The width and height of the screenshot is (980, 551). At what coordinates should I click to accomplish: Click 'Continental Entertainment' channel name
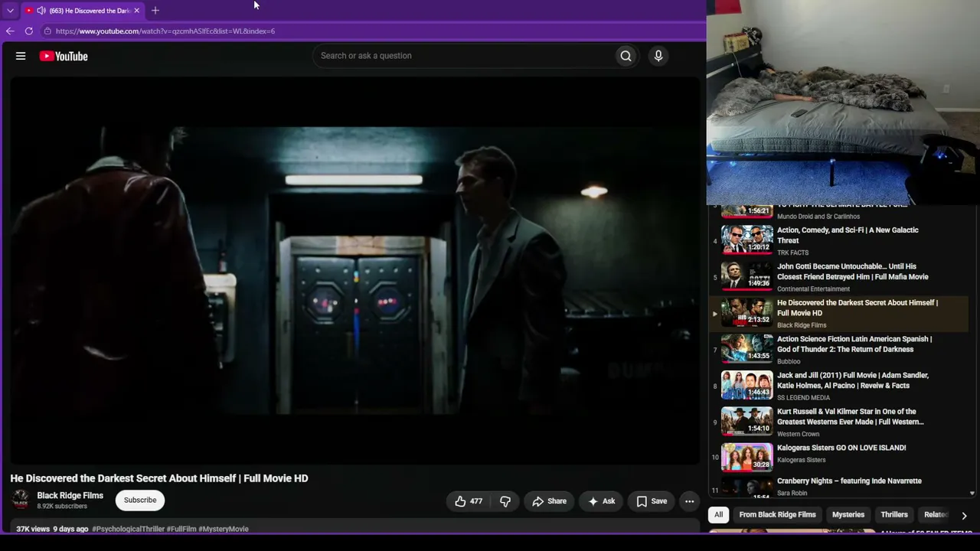pyautogui.click(x=813, y=289)
